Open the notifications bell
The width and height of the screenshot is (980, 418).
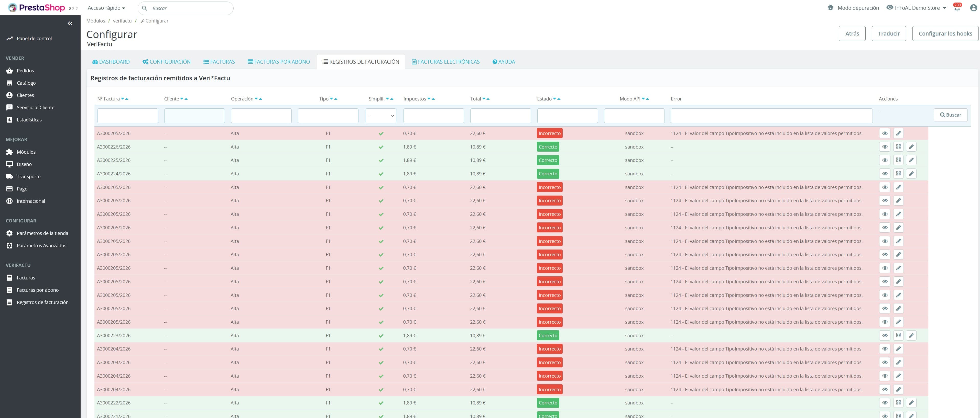coord(957,8)
